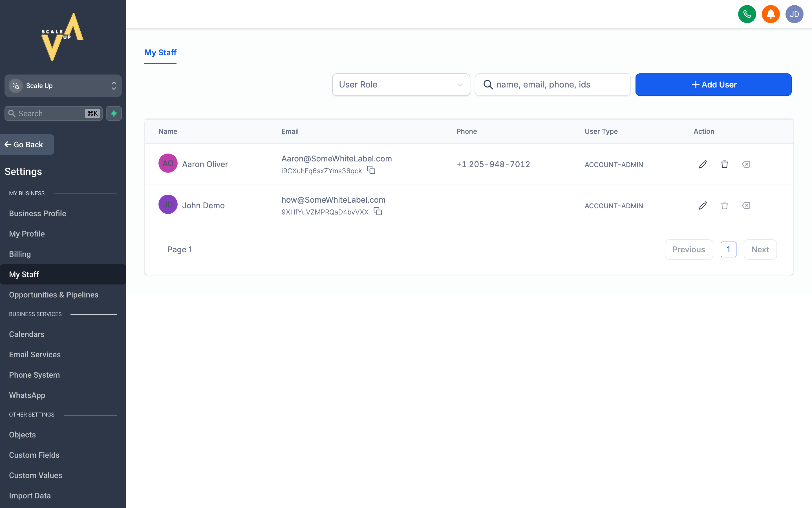Open Import Data settings
This screenshot has width=812, height=508.
30,496
